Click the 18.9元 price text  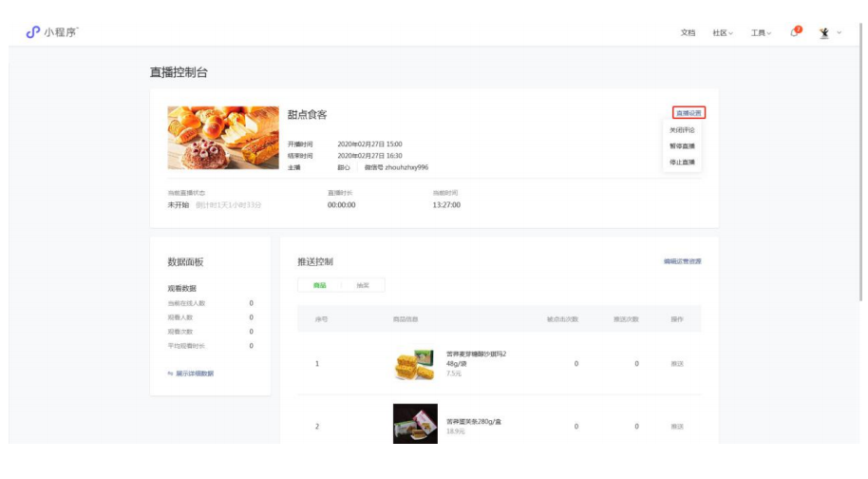click(456, 431)
